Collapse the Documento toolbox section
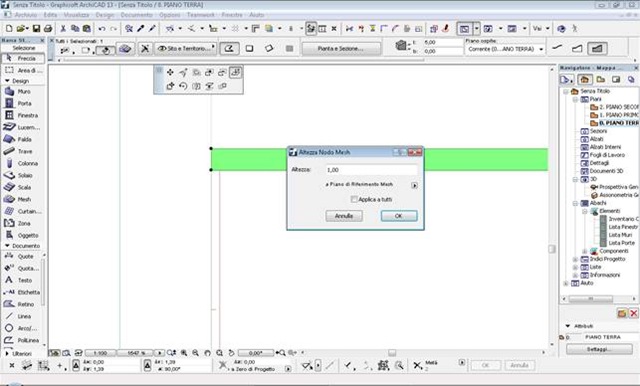This screenshot has height=386, width=640. (x=7, y=246)
